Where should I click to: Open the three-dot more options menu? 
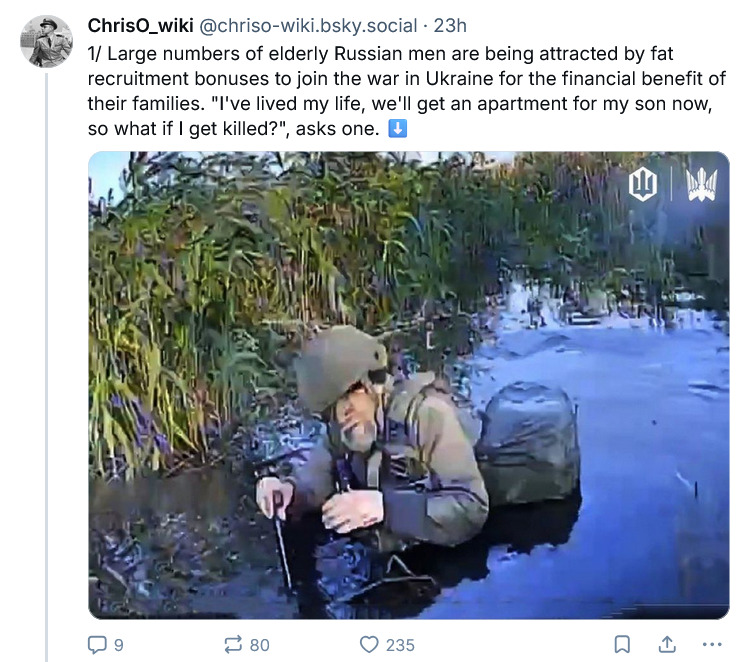click(x=712, y=645)
